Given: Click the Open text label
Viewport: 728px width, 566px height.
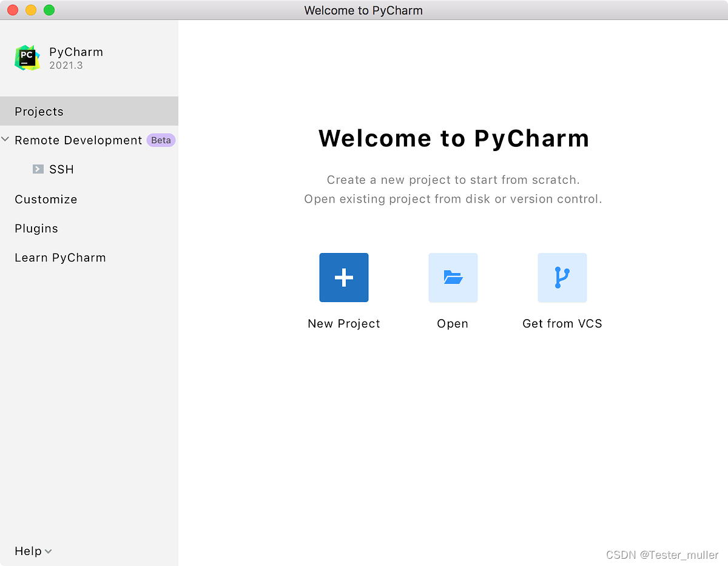Looking at the screenshot, I should tap(453, 323).
